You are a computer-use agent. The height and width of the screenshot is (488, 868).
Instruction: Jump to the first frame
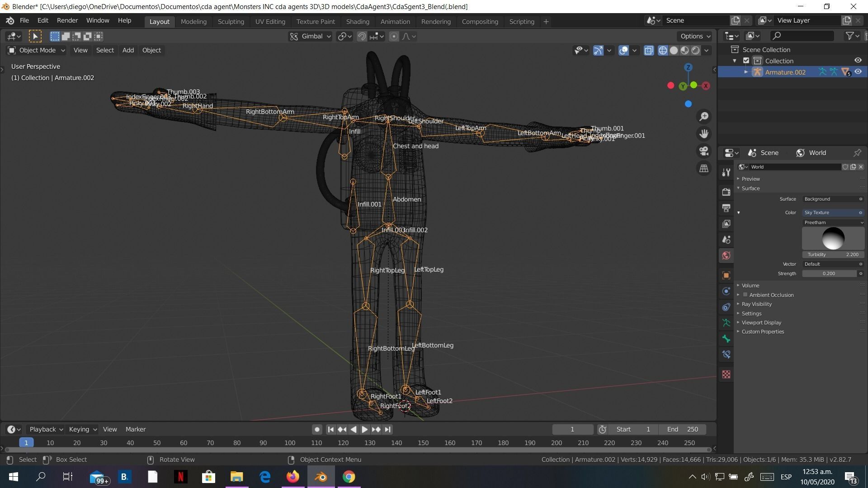330,429
